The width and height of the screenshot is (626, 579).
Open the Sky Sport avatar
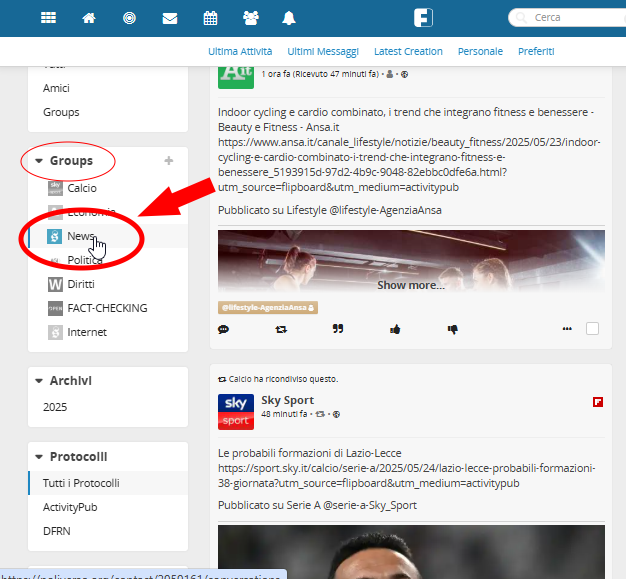click(236, 412)
